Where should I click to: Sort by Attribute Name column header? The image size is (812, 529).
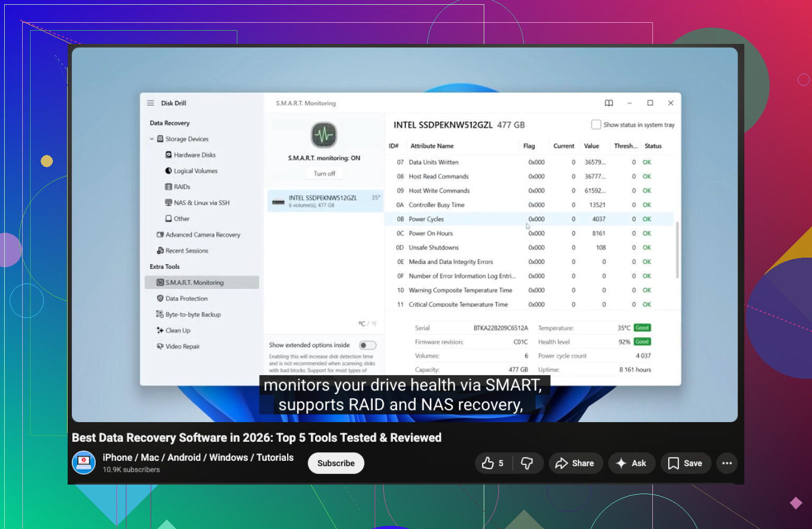pyautogui.click(x=432, y=146)
